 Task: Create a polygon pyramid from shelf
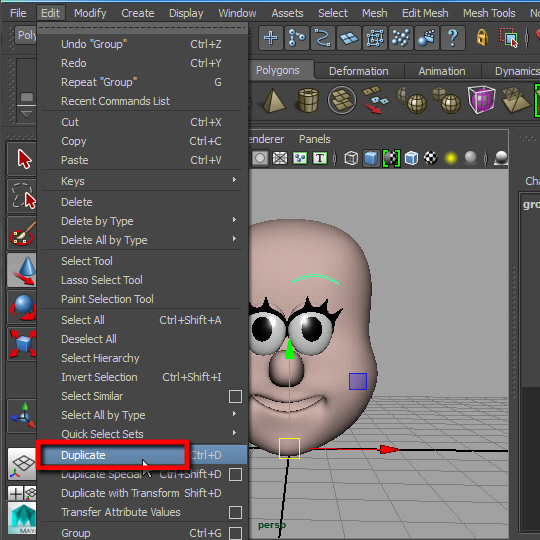(274, 101)
